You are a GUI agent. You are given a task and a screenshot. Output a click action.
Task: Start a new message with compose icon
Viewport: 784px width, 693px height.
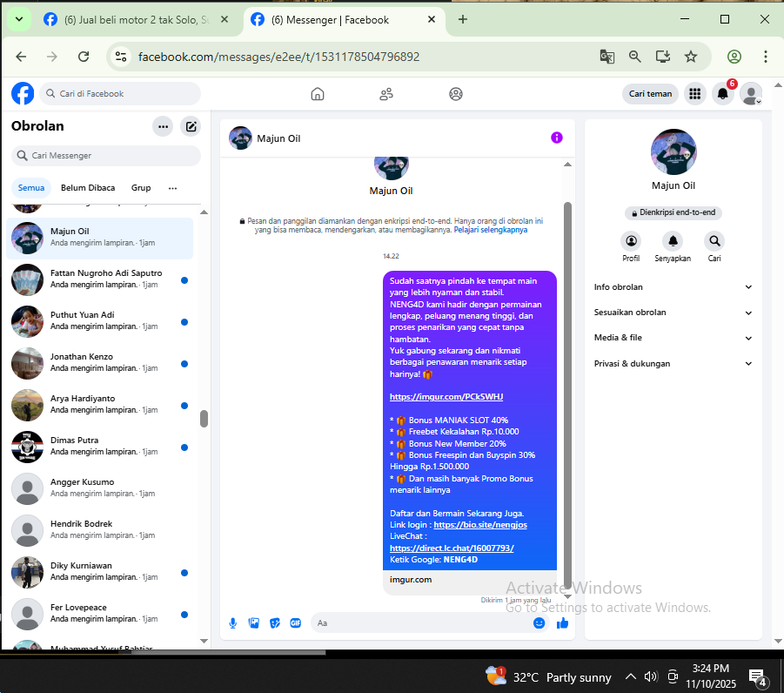[x=191, y=126]
